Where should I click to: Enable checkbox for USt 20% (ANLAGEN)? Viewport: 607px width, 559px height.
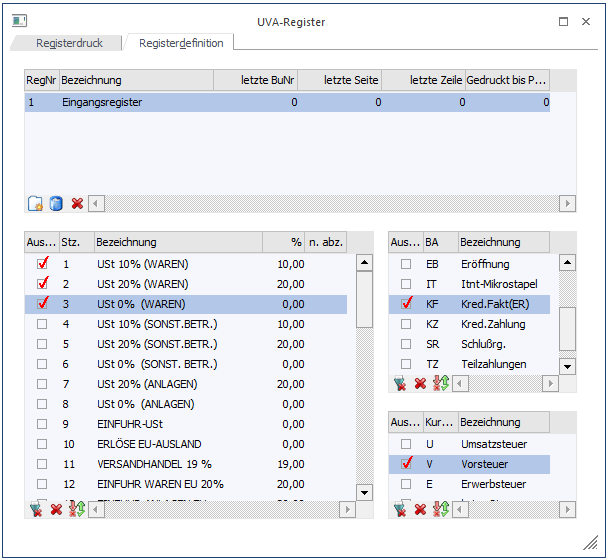[42, 384]
